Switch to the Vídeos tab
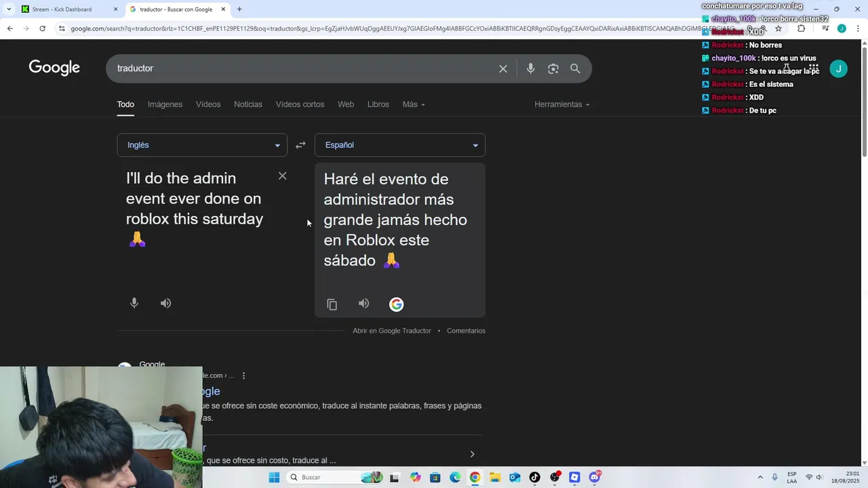Viewport: 868px width, 488px height. click(208, 104)
